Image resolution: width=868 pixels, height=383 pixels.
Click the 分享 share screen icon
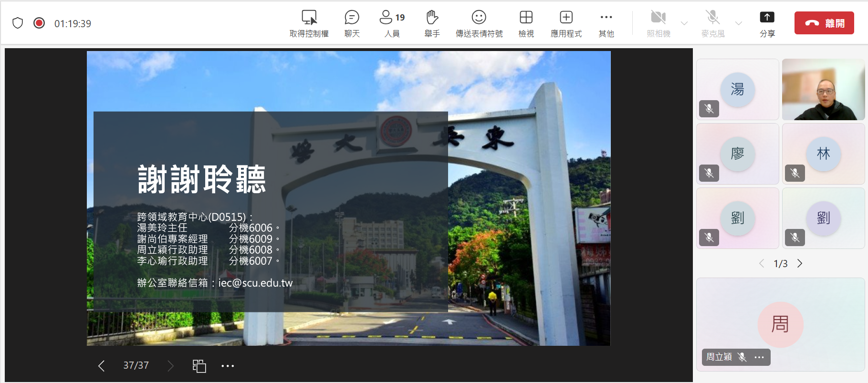click(x=767, y=18)
